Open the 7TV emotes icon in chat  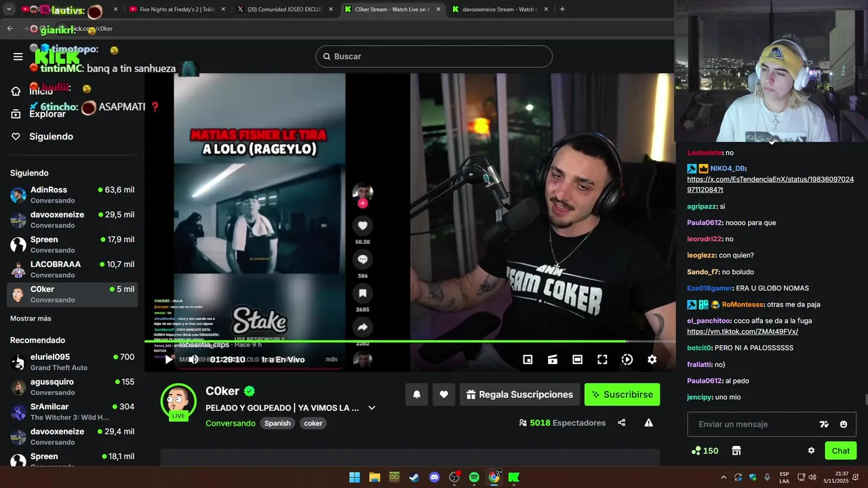[x=824, y=424]
